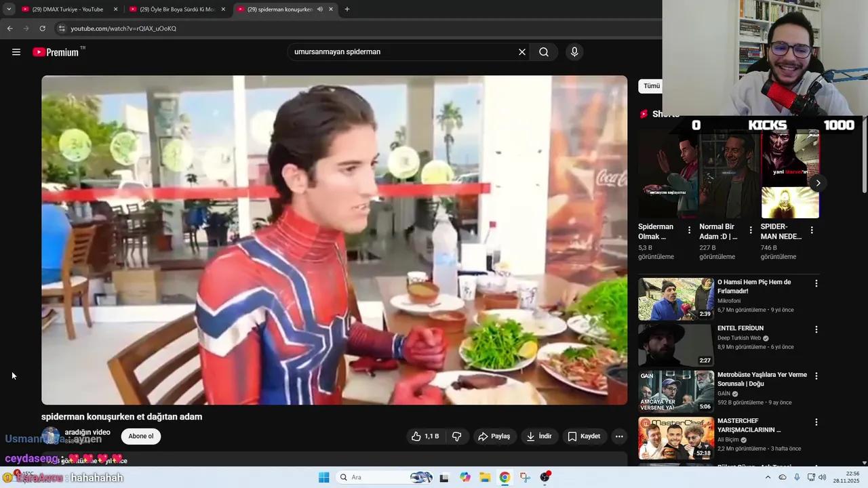Show next Shorts with the arrow
The image size is (868, 488).
click(818, 183)
